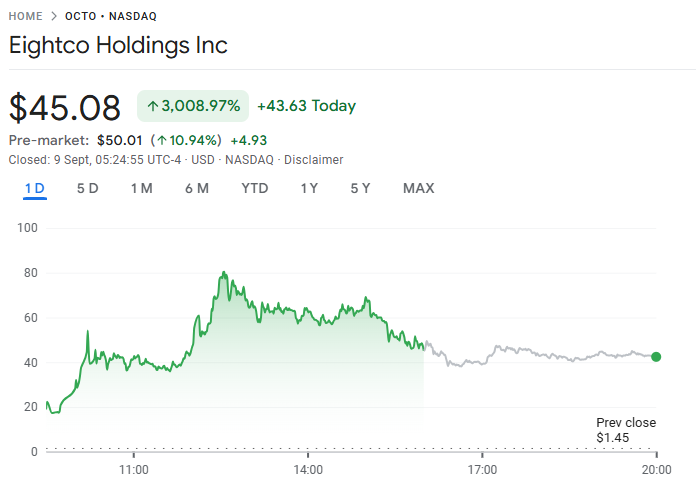Open the Disclaimer link

pyautogui.click(x=314, y=160)
